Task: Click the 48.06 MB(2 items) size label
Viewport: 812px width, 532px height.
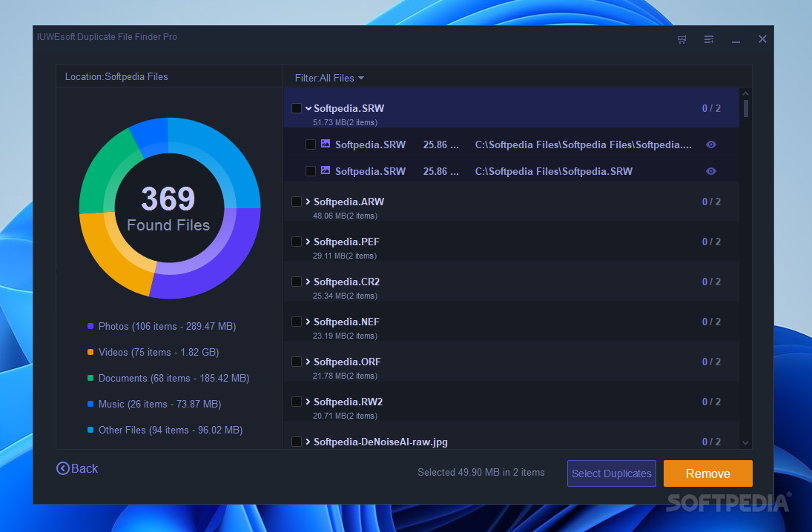Action: click(345, 216)
